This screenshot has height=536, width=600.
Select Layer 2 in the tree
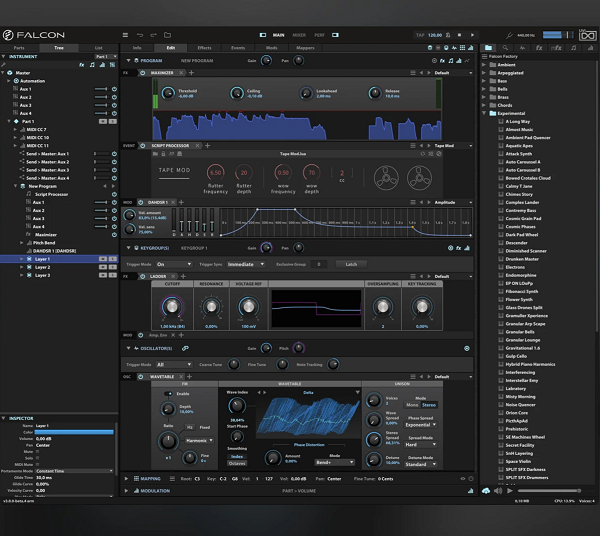(42, 267)
